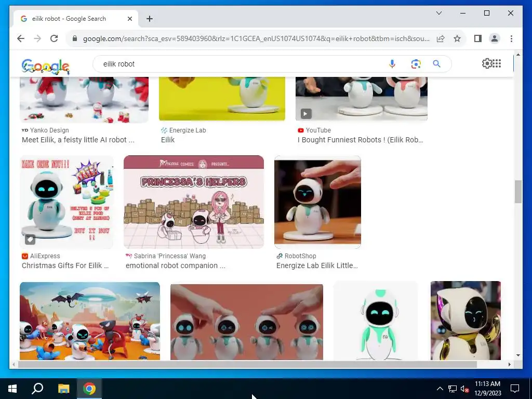
Task: Click the vertical scrollbar thumb
Action: 518,192
